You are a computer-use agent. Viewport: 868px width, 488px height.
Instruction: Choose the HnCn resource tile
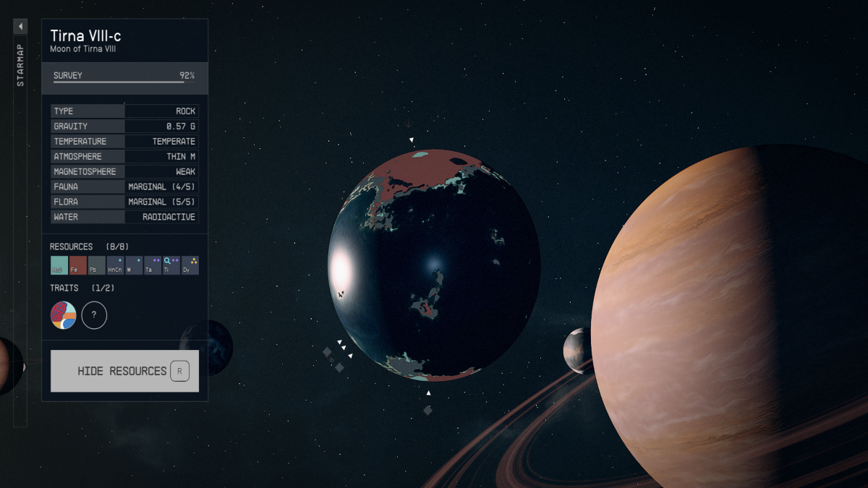[x=116, y=265]
